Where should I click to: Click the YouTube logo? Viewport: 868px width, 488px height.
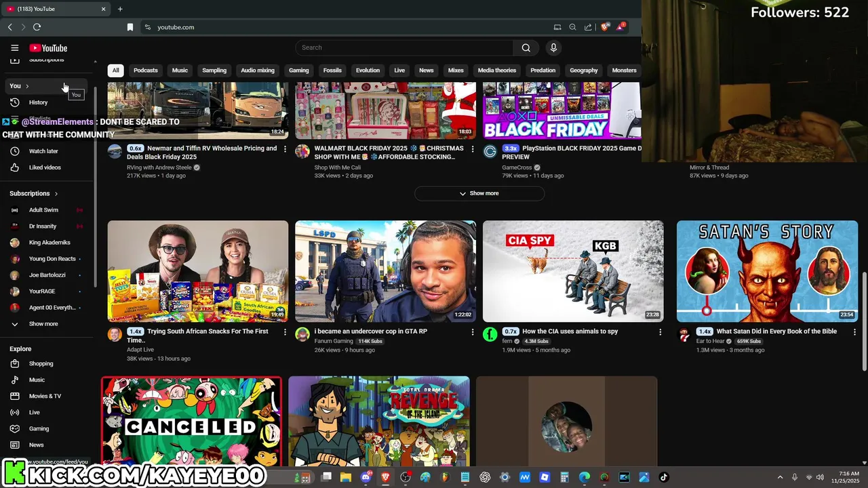click(48, 48)
